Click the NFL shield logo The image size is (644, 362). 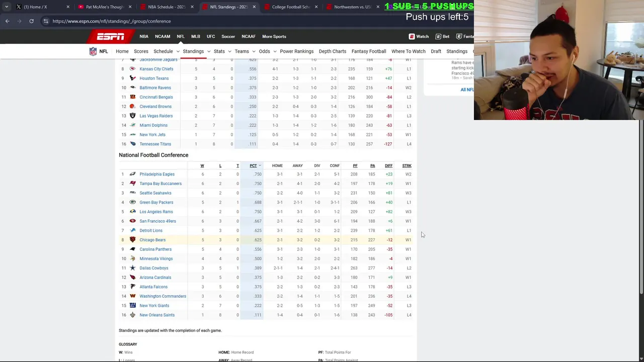tap(93, 51)
